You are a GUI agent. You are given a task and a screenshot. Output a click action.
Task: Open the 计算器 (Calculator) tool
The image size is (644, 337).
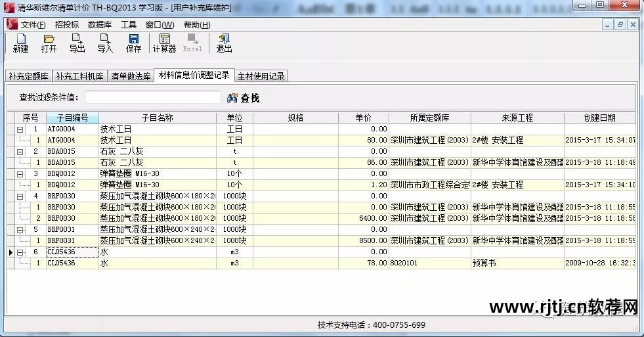click(164, 43)
